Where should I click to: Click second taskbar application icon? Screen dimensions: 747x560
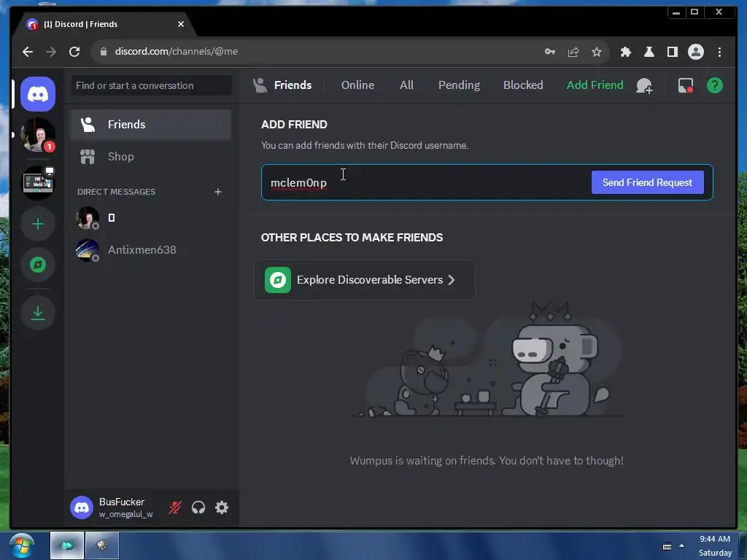point(102,545)
